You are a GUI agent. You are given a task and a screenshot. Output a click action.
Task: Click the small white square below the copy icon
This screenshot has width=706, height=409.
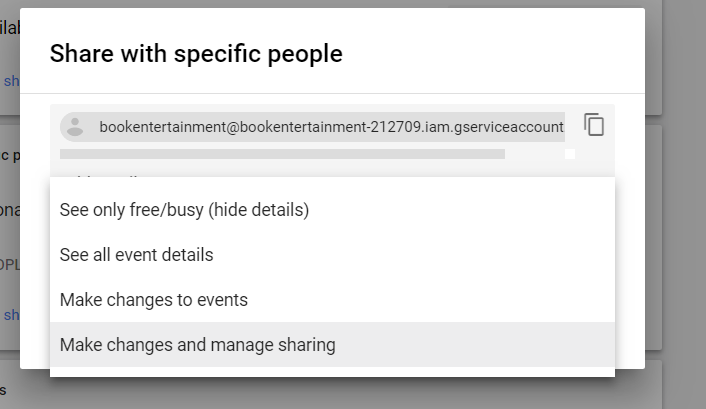[570, 154]
